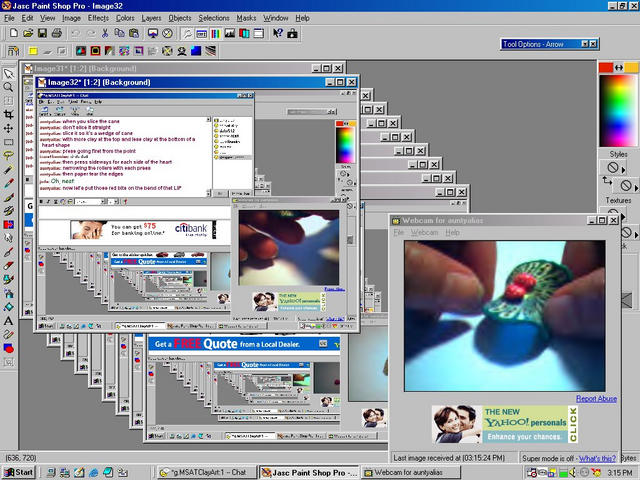
Task: Select the Airbrush tool
Action: tap(9, 293)
